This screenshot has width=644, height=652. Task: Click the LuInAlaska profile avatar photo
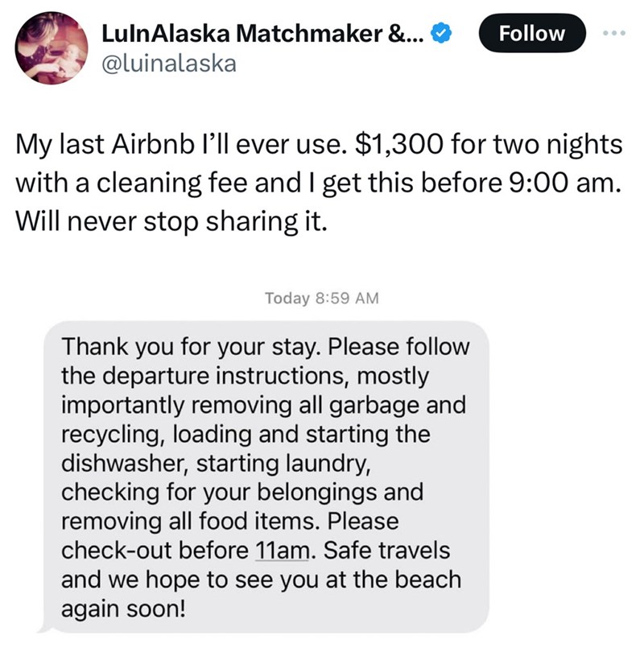point(51,48)
